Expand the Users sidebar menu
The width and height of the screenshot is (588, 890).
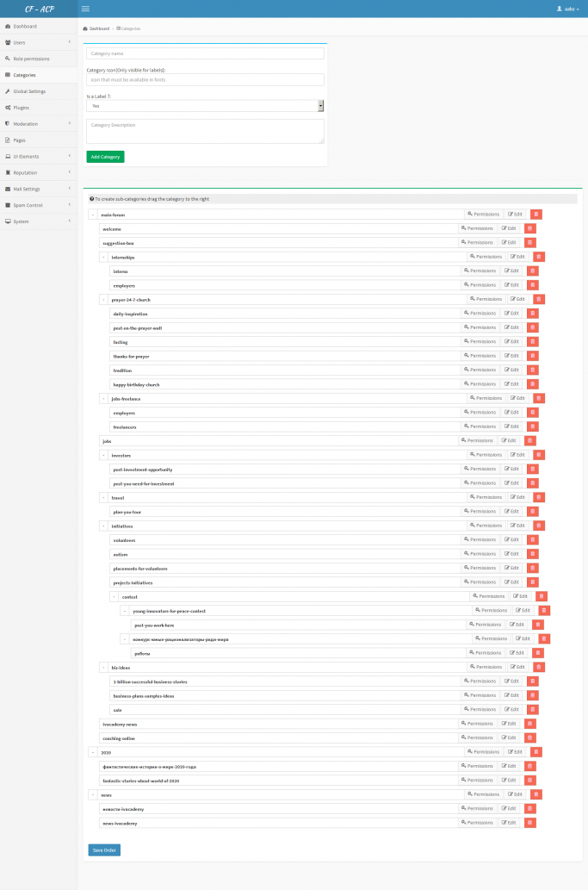[x=39, y=42]
